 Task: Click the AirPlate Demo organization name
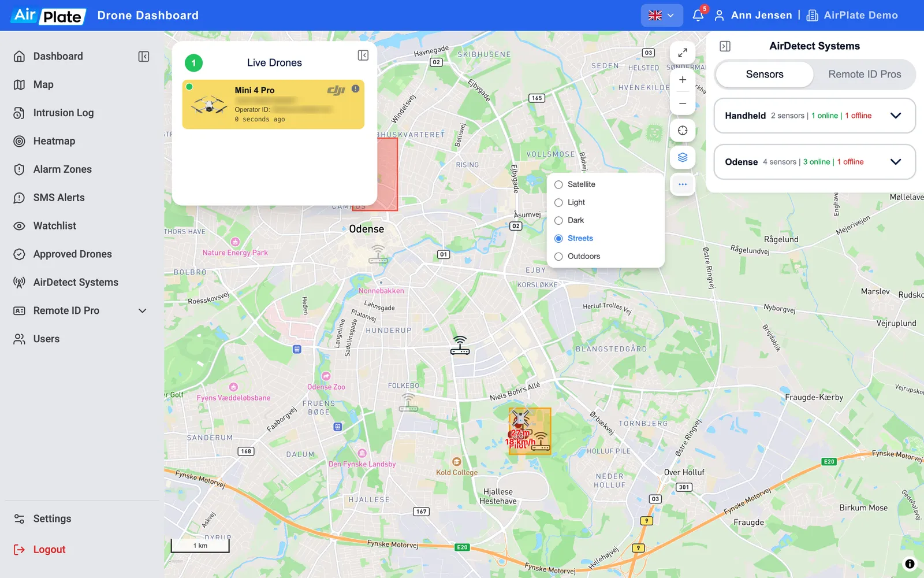860,16
